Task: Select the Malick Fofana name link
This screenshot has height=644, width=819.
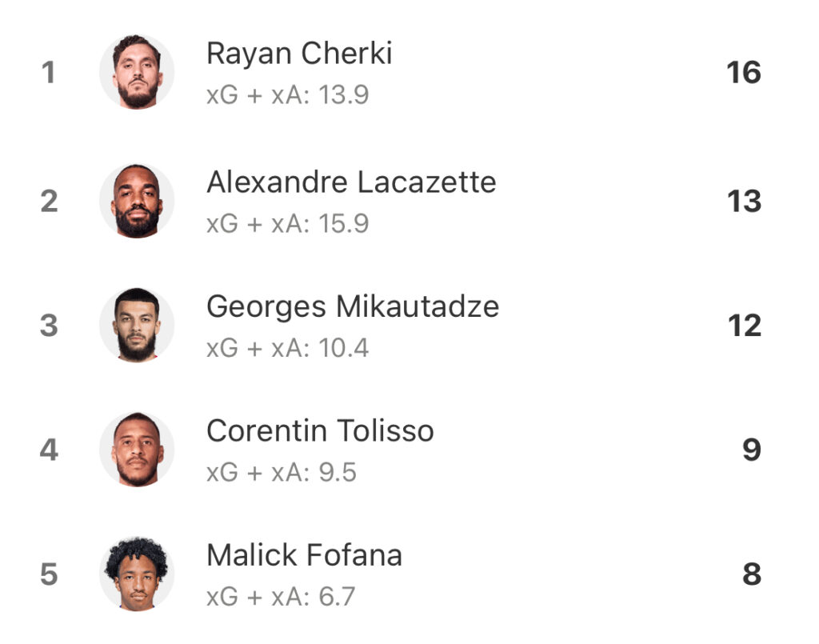Action: [x=305, y=555]
